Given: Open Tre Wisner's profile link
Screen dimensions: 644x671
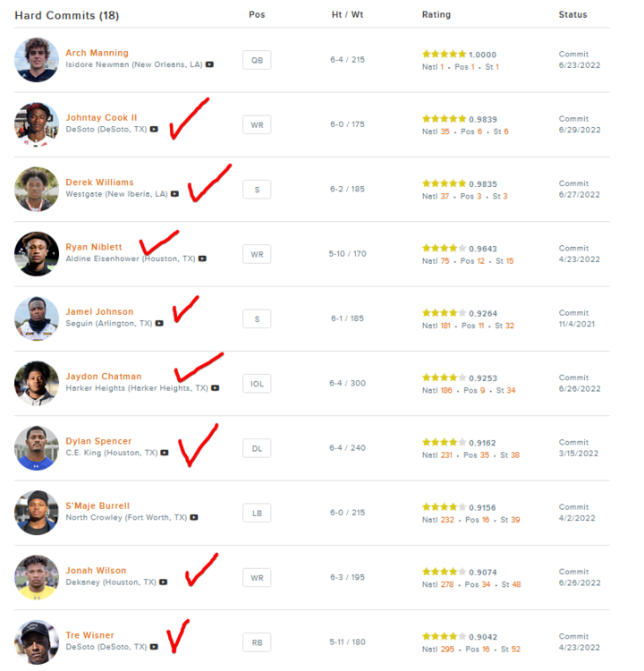Looking at the screenshot, I should 89,635.
